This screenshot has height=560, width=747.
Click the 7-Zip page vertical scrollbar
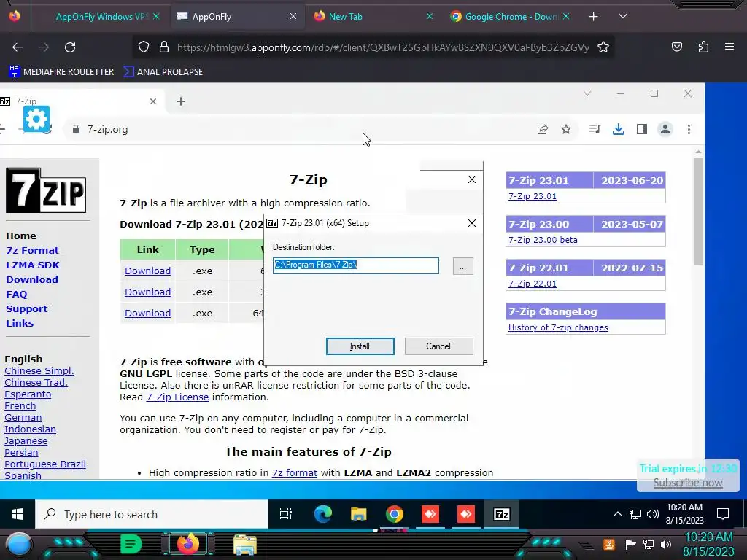[698, 212]
